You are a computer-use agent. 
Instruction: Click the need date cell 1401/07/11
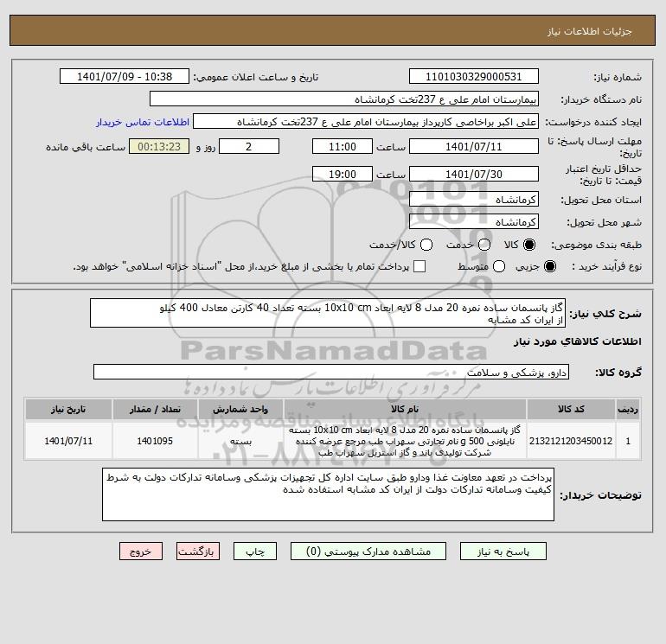click(68, 441)
